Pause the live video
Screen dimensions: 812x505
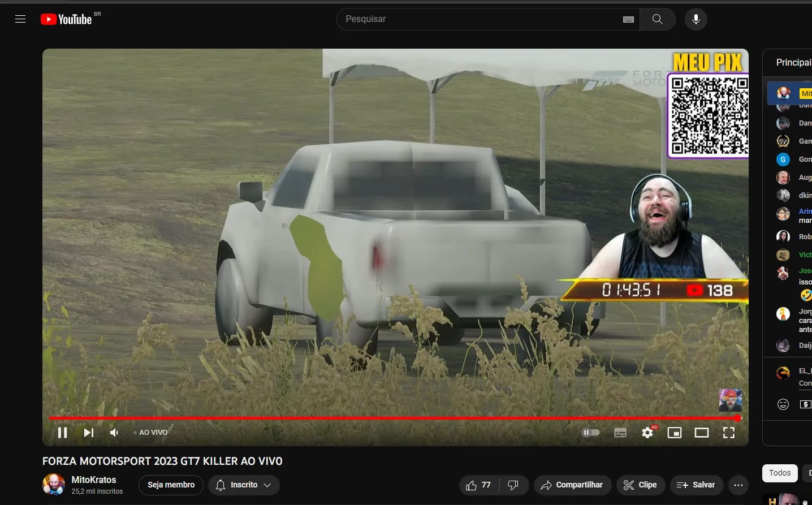click(63, 433)
